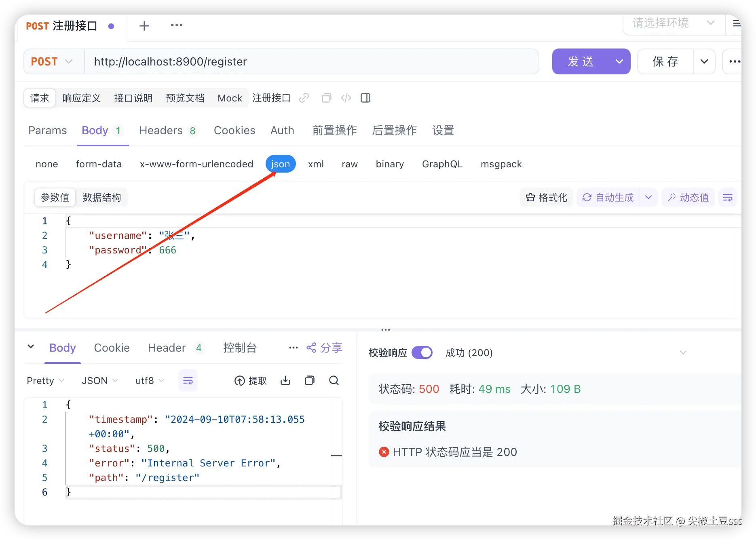Open the Pretty format dropdown
Screen dimensions: 756x540
click(x=45, y=381)
